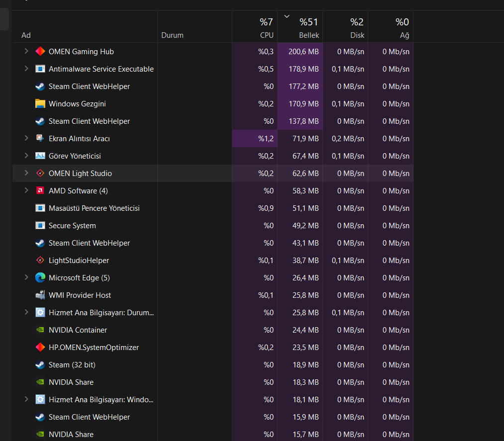The height and width of the screenshot is (441, 504).
Task: Click the 62,6 MB memory value
Action: click(x=305, y=174)
